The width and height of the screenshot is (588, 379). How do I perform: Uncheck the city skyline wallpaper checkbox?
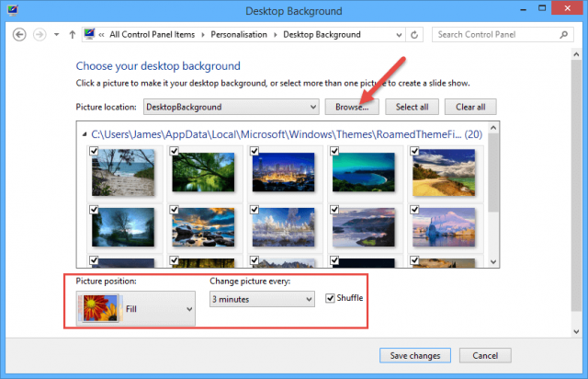tap(254, 151)
